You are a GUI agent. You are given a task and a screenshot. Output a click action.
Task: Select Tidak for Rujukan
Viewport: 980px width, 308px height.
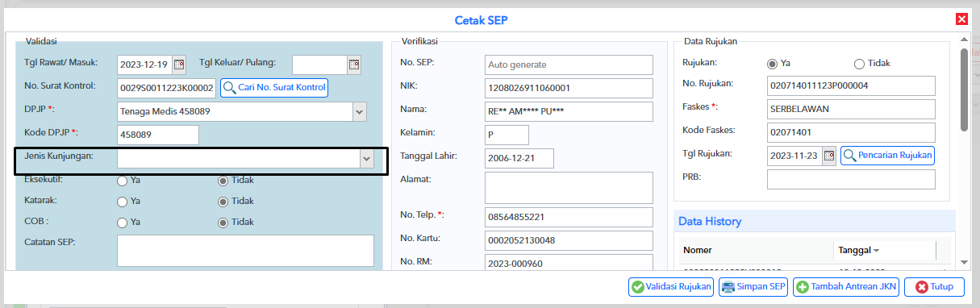click(x=859, y=64)
